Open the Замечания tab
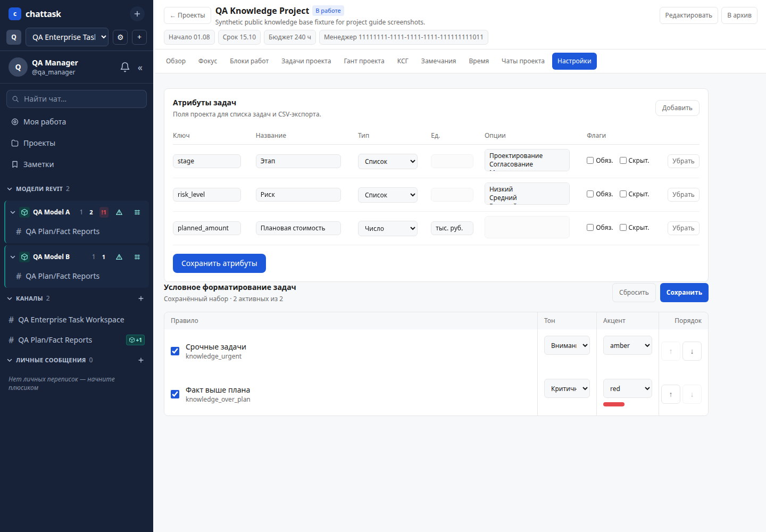 [438, 61]
